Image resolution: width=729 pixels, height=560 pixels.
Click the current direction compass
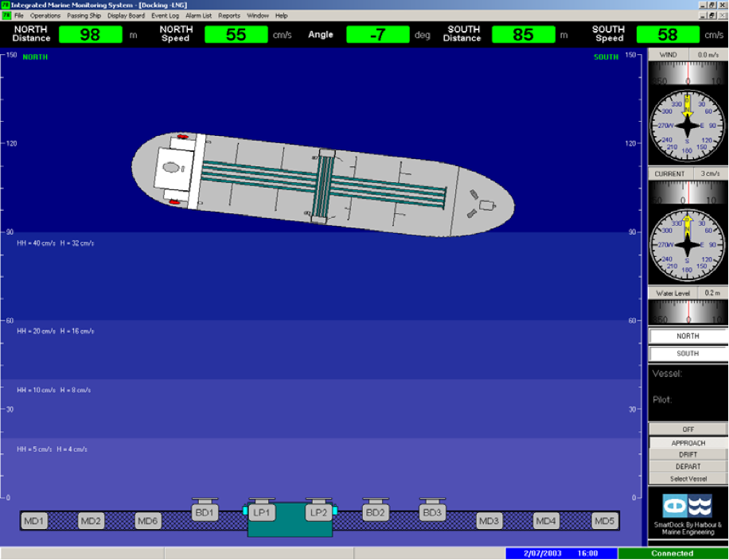pos(688,245)
